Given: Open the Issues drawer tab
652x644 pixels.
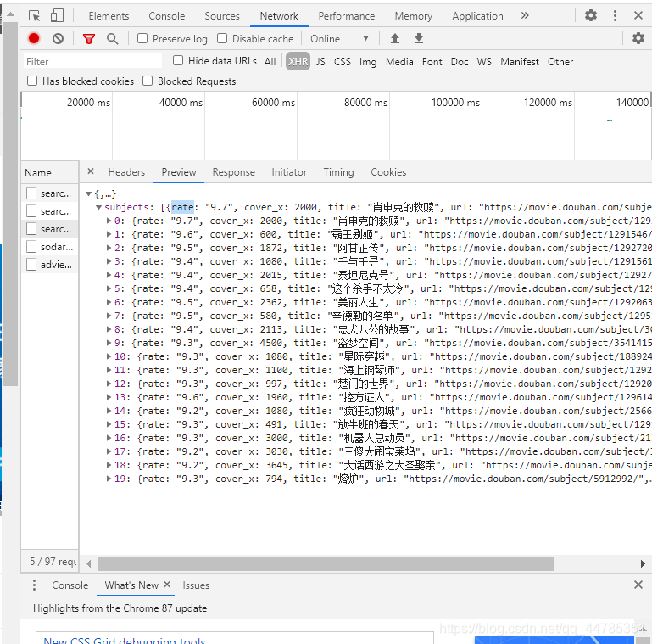Looking at the screenshot, I should [196, 585].
